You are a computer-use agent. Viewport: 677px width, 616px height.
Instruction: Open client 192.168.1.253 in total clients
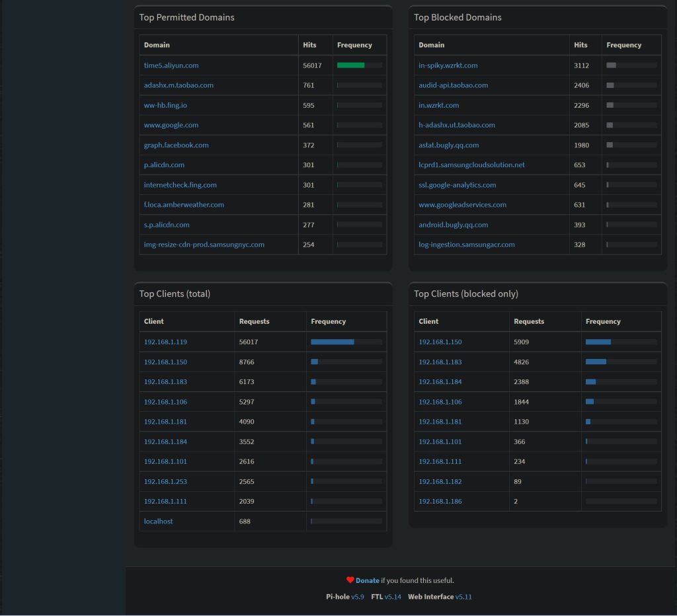pyautogui.click(x=165, y=482)
